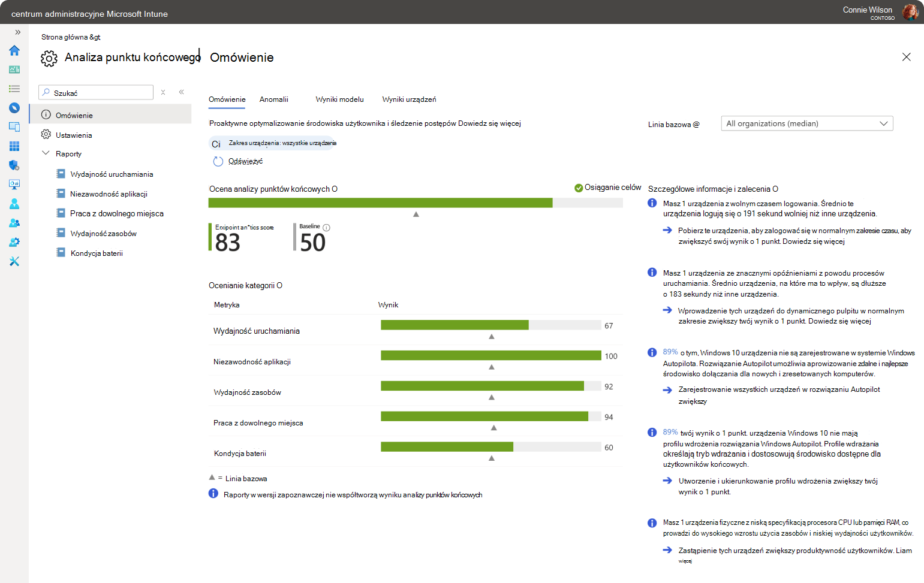The image size is (924, 583).
Task: Click the Ocenianie kategorii heading
Action: point(245,286)
